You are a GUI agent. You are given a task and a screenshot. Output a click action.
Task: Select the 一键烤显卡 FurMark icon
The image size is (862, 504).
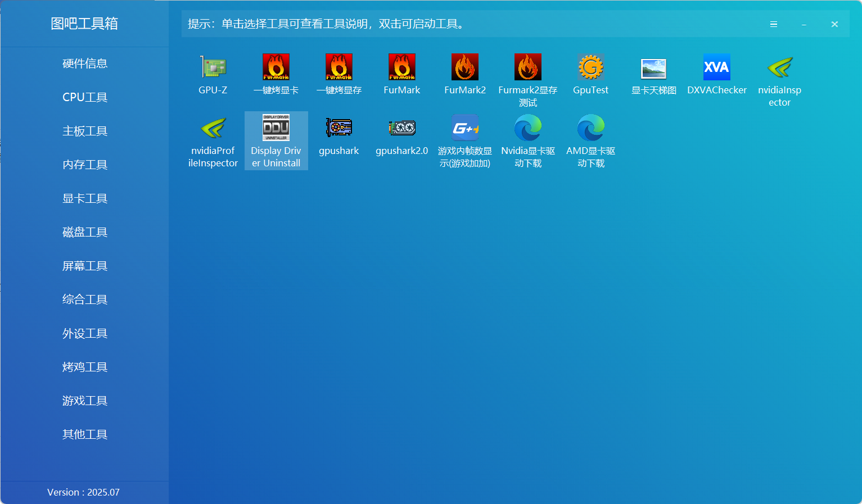coord(276,67)
